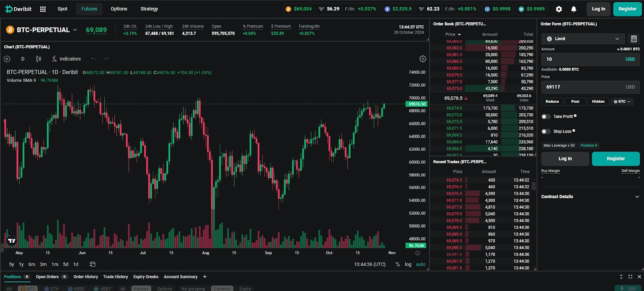Sort order book by Price column

[453, 34]
